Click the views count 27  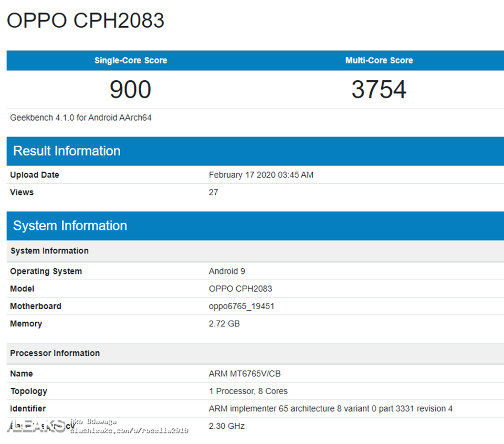pos(214,192)
